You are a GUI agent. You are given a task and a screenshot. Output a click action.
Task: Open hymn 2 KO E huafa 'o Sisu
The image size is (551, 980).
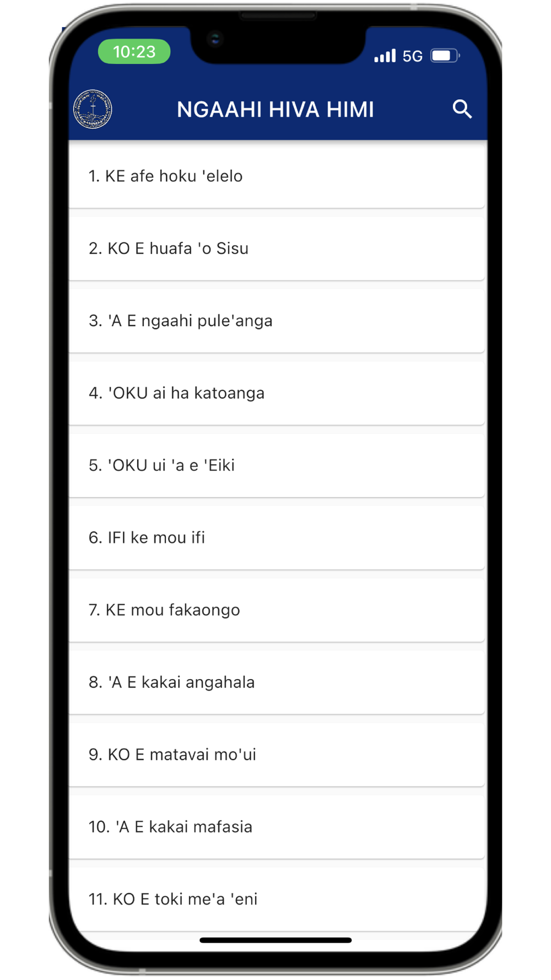tap(277, 248)
